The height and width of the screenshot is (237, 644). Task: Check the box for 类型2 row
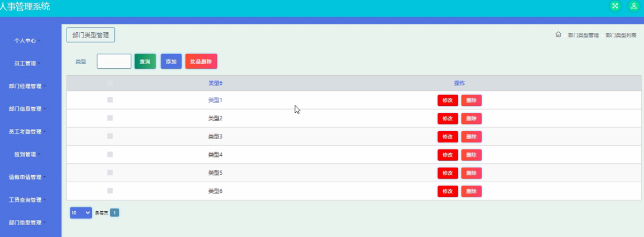110,118
